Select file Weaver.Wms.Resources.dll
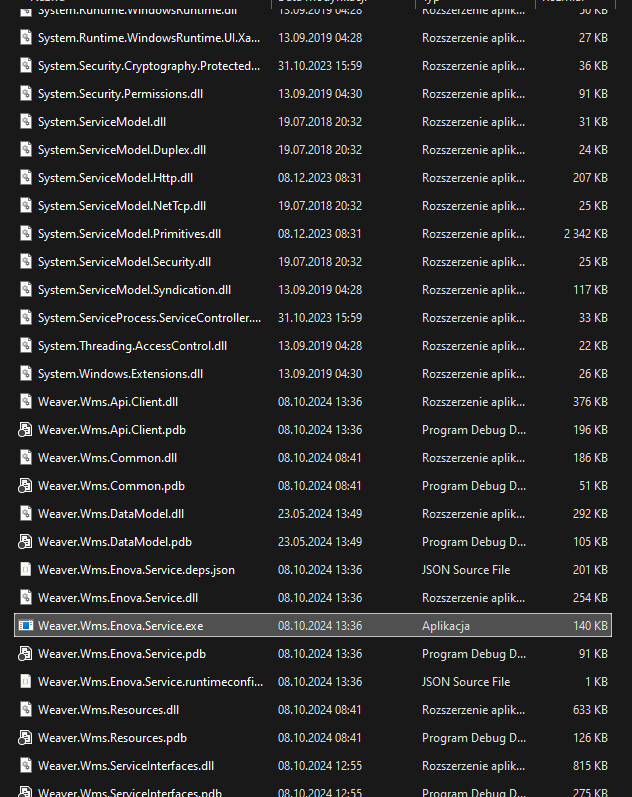Viewport: 632px width, 797px height. tap(109, 710)
